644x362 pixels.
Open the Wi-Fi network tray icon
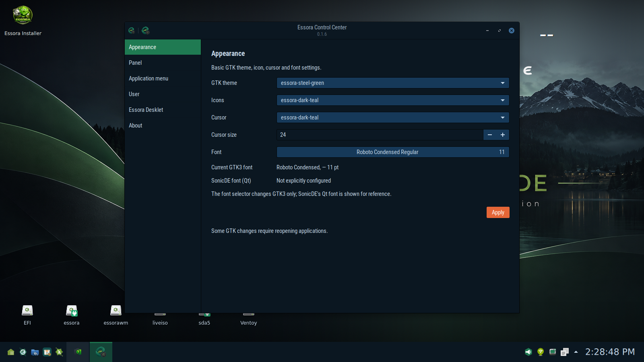[x=541, y=352]
